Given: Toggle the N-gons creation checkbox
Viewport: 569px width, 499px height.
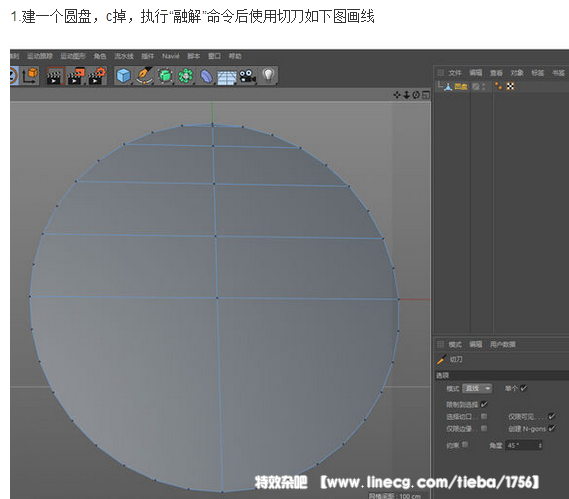Looking at the screenshot, I should point(552,429).
